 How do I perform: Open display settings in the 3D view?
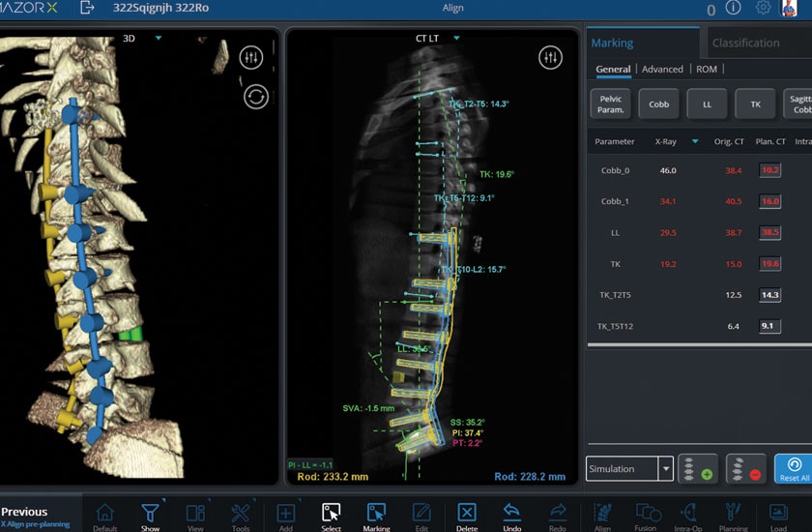251,58
